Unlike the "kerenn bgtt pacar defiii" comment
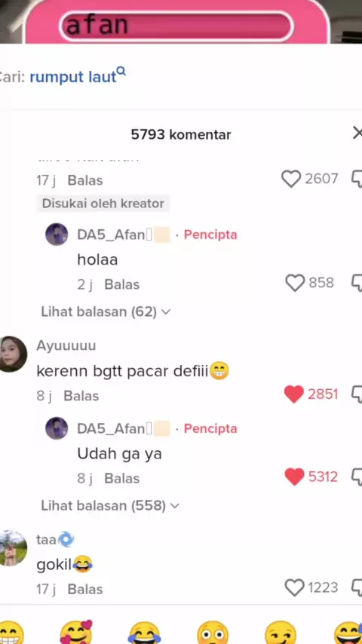 [x=294, y=394]
